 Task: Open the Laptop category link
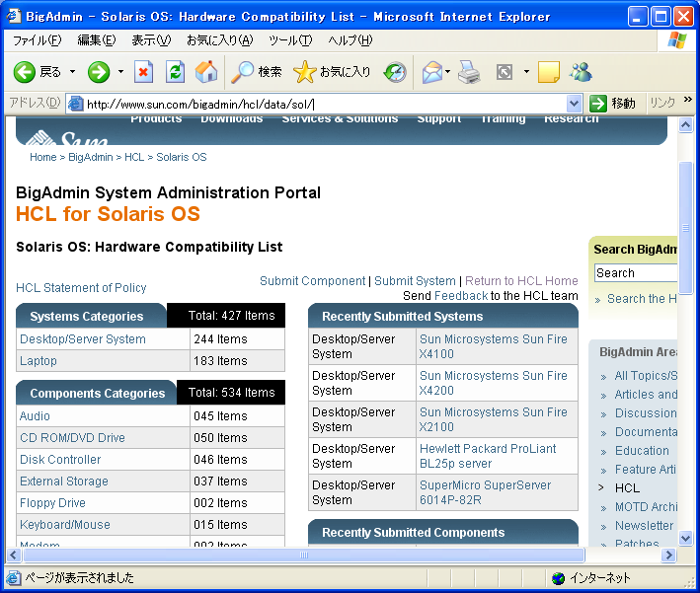(x=38, y=360)
